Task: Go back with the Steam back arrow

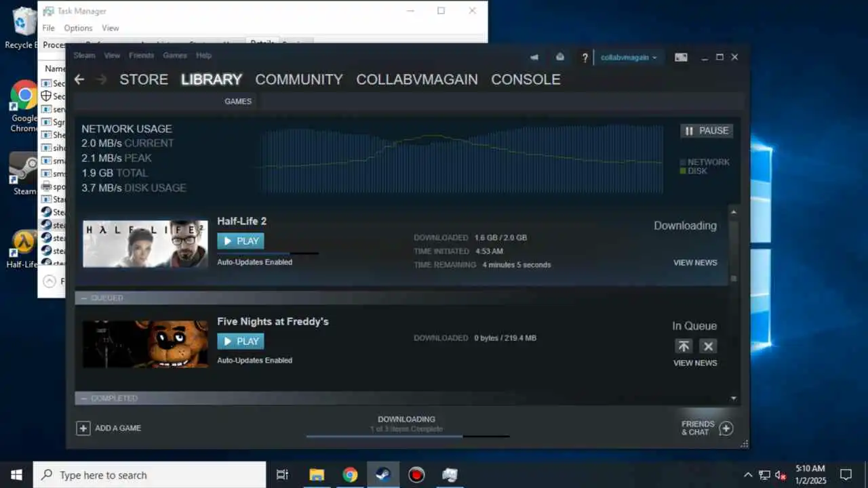Action: point(79,79)
